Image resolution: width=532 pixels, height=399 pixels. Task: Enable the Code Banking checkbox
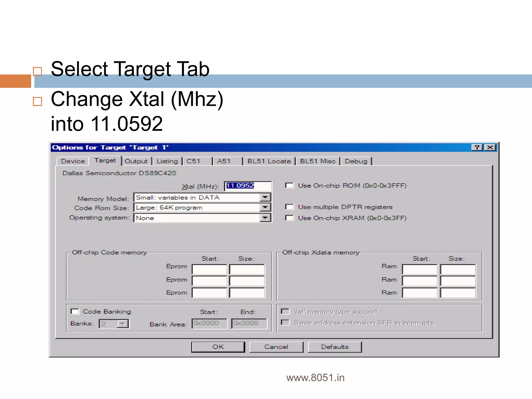(x=75, y=311)
